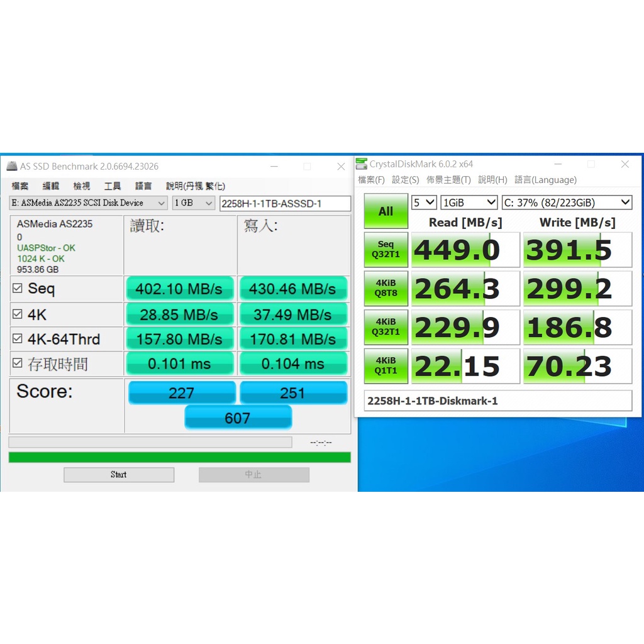This screenshot has height=644, width=644.
Task: Uncheck the Seq test checkbox
Action: (18, 289)
